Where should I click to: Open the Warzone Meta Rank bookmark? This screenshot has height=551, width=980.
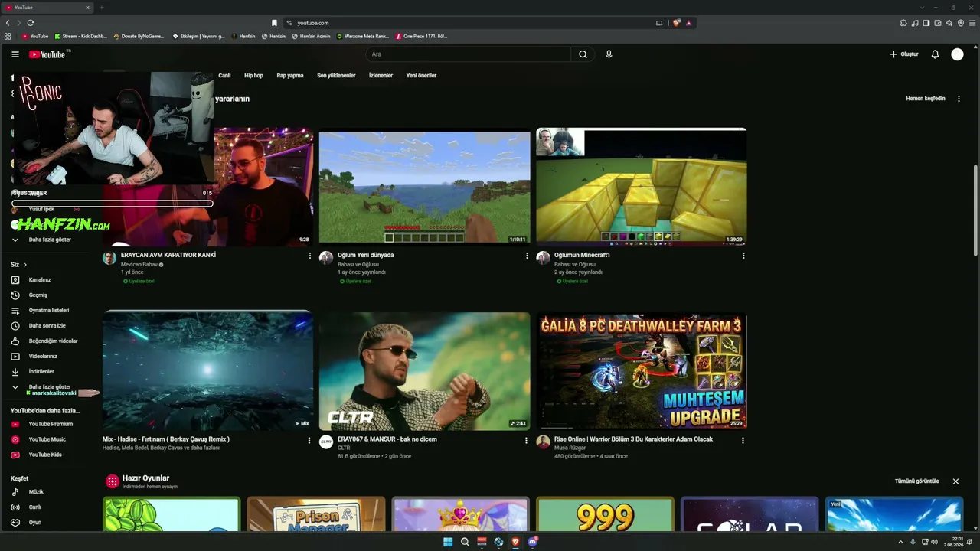pos(364,36)
